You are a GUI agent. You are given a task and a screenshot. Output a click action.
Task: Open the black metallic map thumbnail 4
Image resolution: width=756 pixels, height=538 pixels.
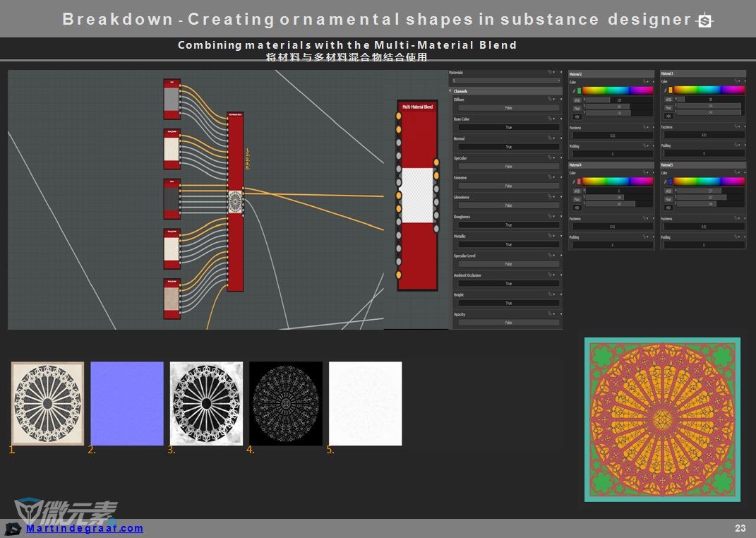(285, 404)
